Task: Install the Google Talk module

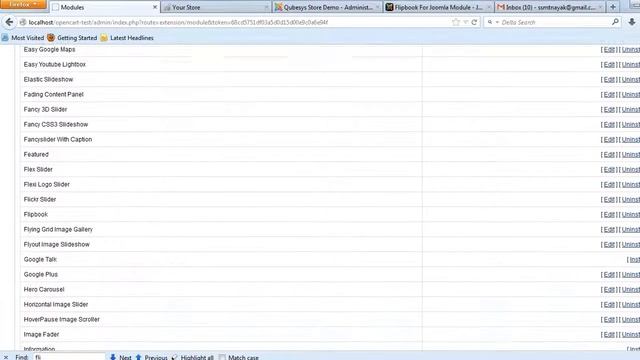Action: click(635, 260)
